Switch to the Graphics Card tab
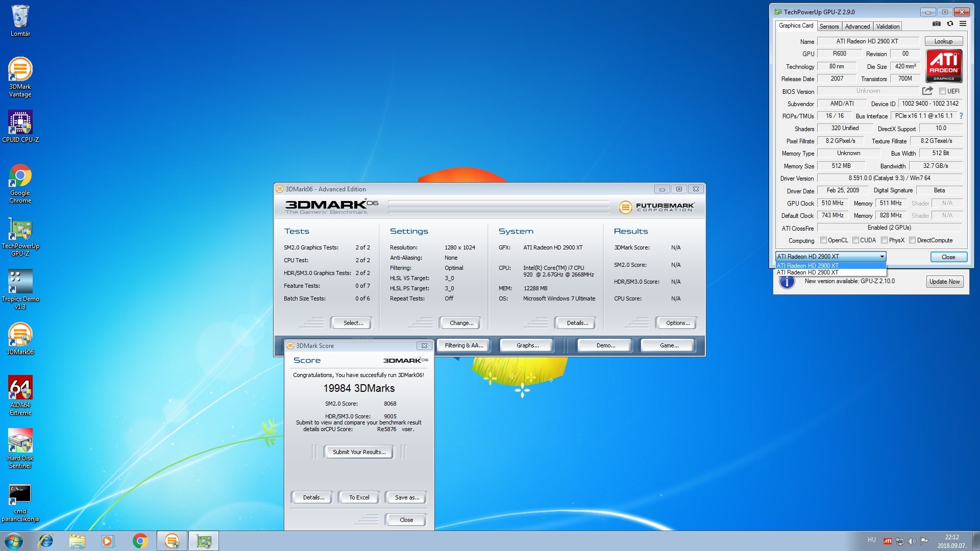The height and width of the screenshot is (551, 980). click(x=796, y=26)
